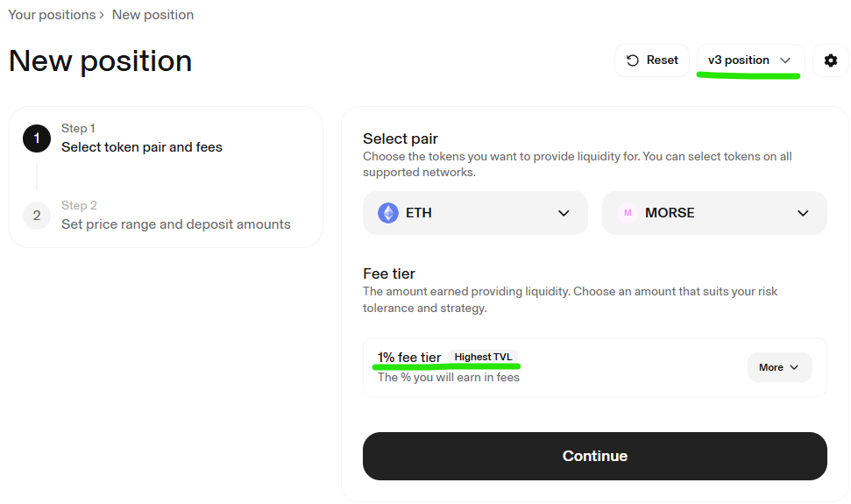851x504 pixels.
Task: Open the ETH token selector dropdown
Action: (x=475, y=213)
